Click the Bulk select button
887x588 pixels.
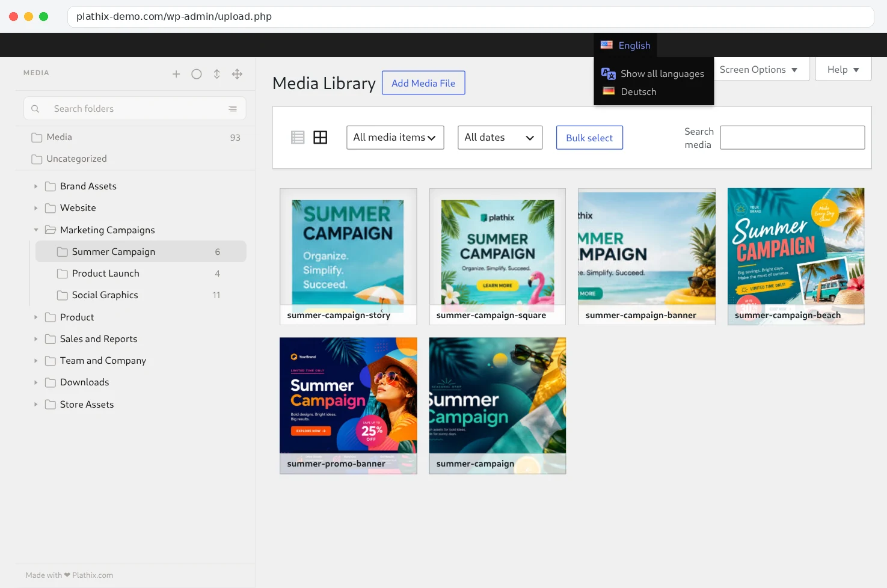pos(589,138)
